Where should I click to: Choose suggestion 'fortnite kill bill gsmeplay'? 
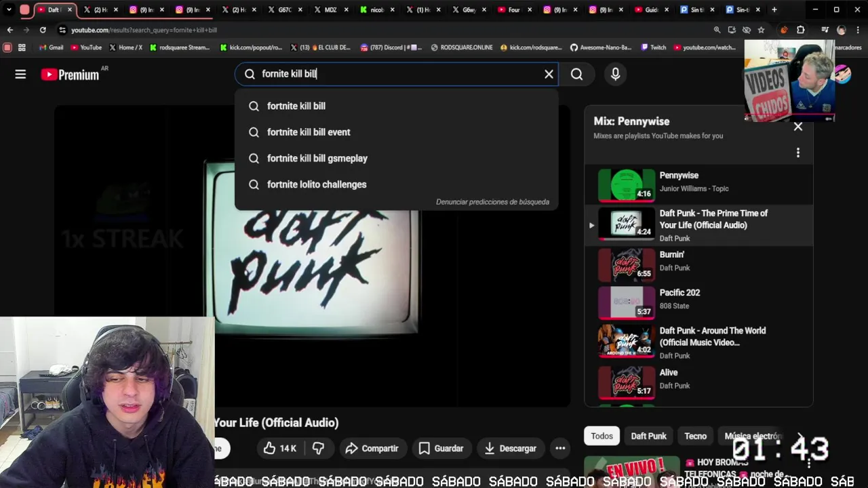click(397, 158)
